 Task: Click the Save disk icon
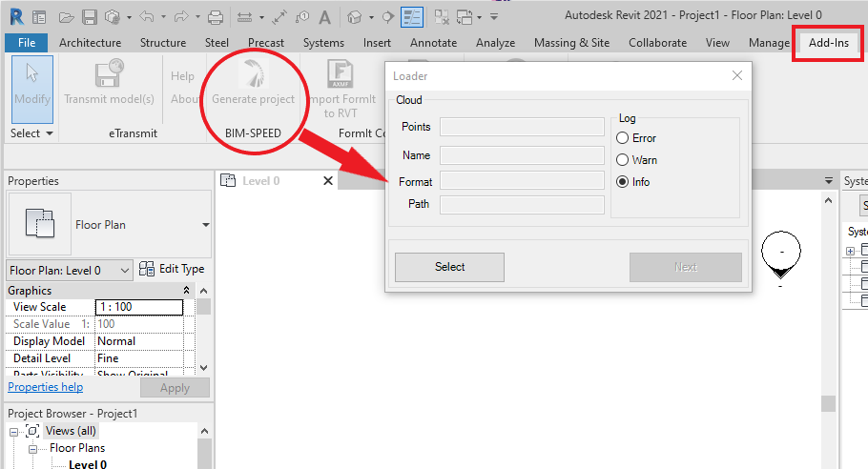point(90,18)
